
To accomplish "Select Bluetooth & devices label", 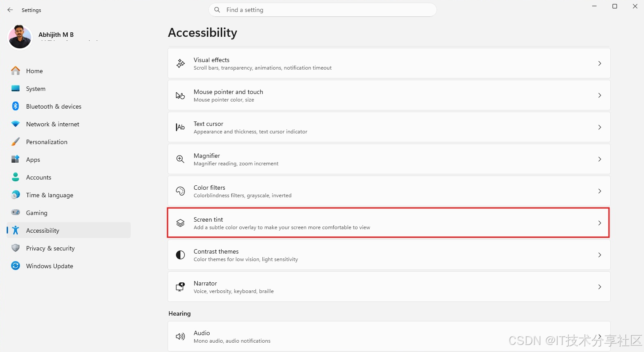I will [x=54, y=106].
